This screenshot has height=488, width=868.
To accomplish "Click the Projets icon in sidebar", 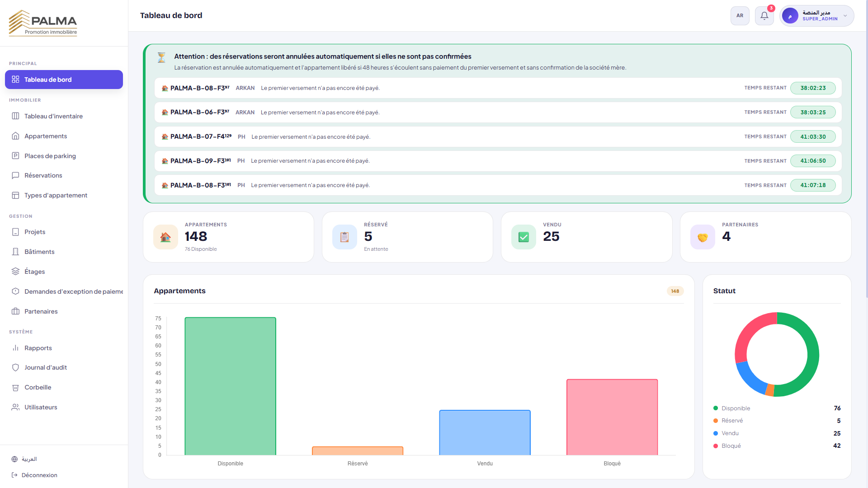I will [15, 232].
